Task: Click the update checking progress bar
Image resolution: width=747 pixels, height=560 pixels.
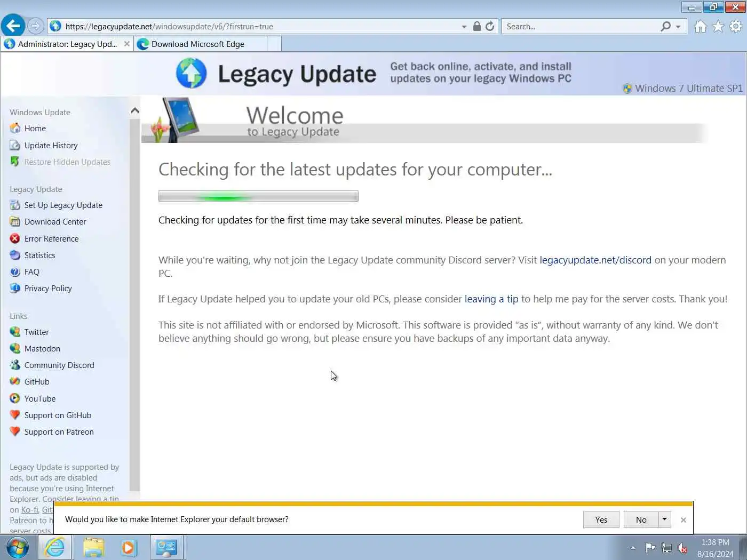Action: pyautogui.click(x=258, y=196)
